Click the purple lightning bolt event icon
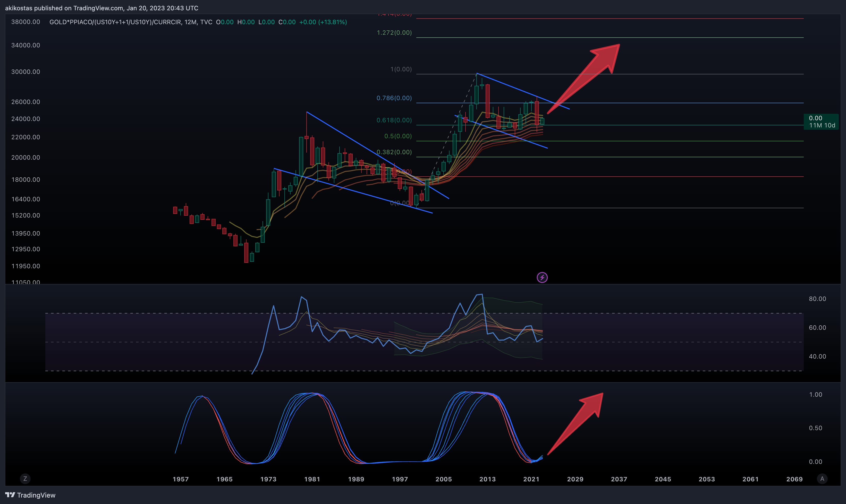Viewport: 846px width, 504px height. click(542, 277)
